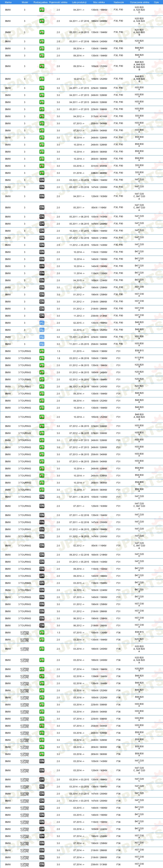The height and width of the screenshot is (868, 163).
Task: Click the '01.2013 -> 05.2015' date cell
Action: coord(79,562)
